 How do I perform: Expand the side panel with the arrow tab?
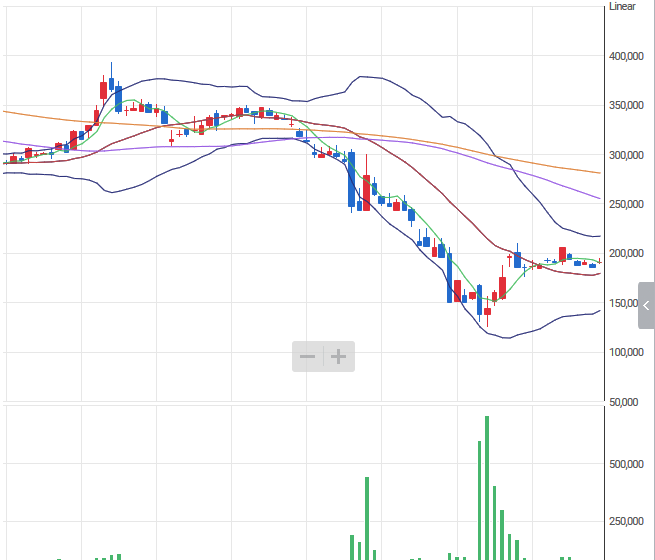[x=647, y=305]
